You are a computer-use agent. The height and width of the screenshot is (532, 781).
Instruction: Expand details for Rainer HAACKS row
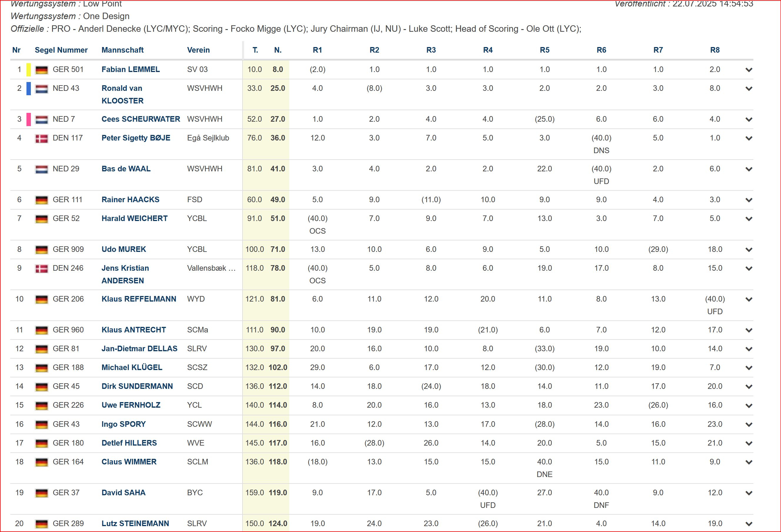(x=748, y=200)
